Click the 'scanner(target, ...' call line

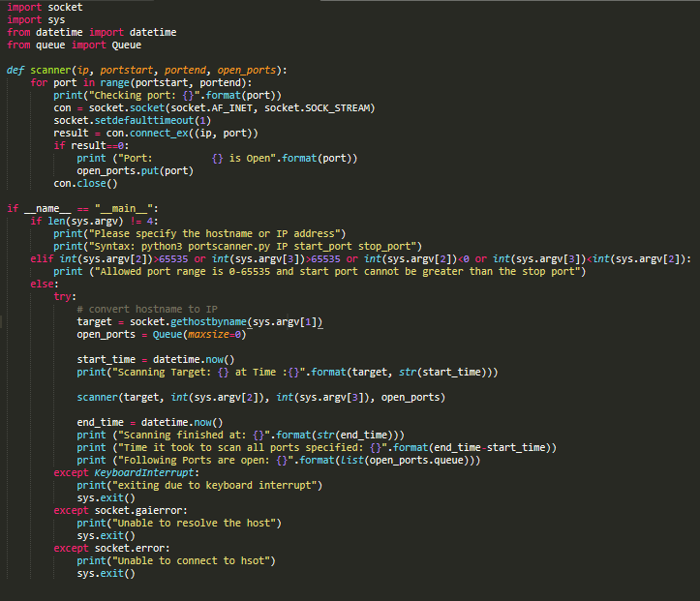[260, 397]
